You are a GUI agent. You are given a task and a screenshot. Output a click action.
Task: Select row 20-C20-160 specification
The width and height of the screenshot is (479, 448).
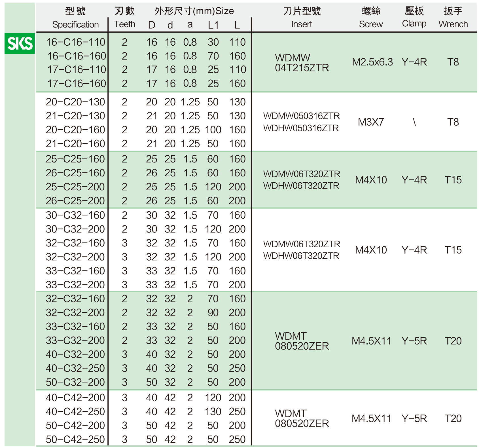coord(75,130)
